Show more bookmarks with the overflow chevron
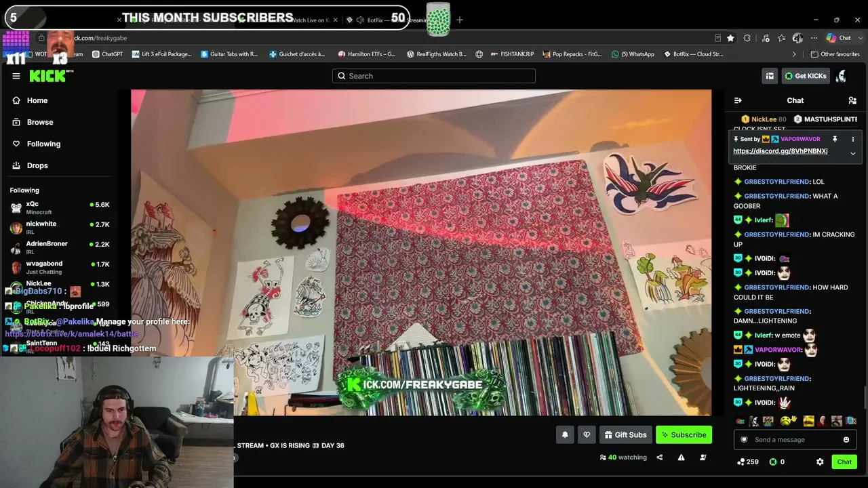 point(794,54)
